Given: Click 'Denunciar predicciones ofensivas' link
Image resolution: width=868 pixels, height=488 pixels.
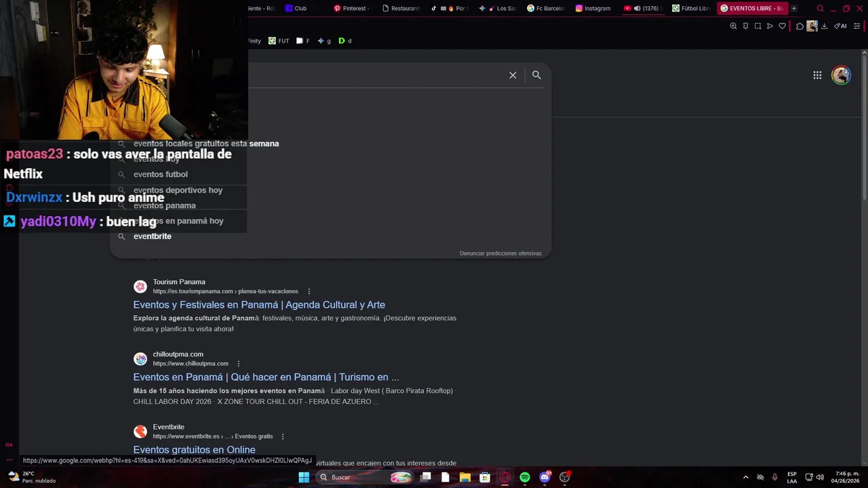Looking at the screenshot, I should (x=500, y=253).
